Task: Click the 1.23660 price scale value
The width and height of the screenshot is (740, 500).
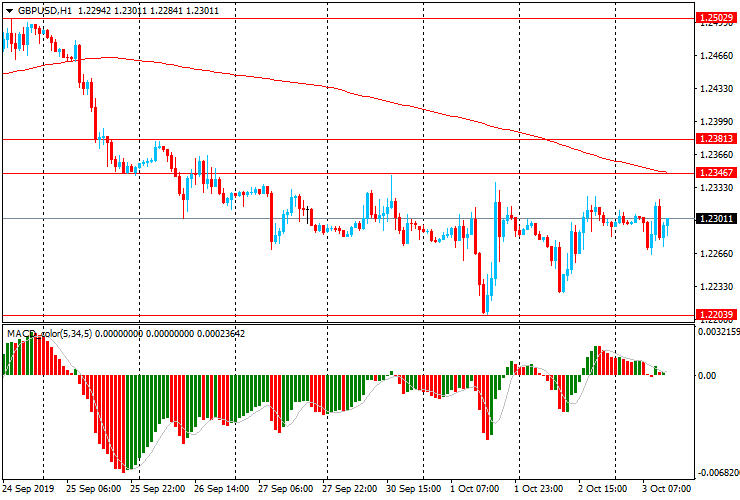Action: 717,155
